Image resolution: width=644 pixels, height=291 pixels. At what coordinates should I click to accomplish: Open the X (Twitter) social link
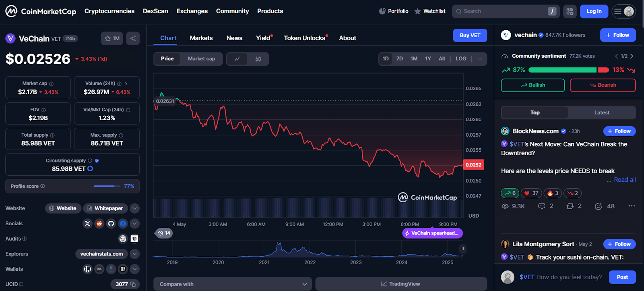pyautogui.click(x=87, y=223)
